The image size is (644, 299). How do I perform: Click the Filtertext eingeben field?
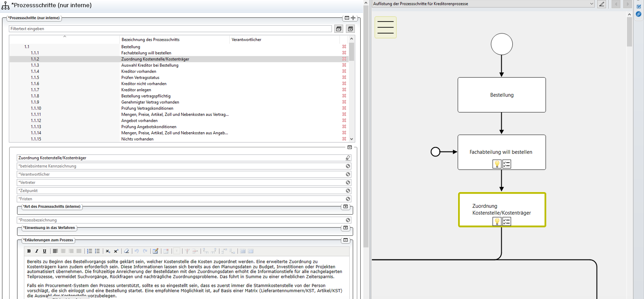click(170, 29)
